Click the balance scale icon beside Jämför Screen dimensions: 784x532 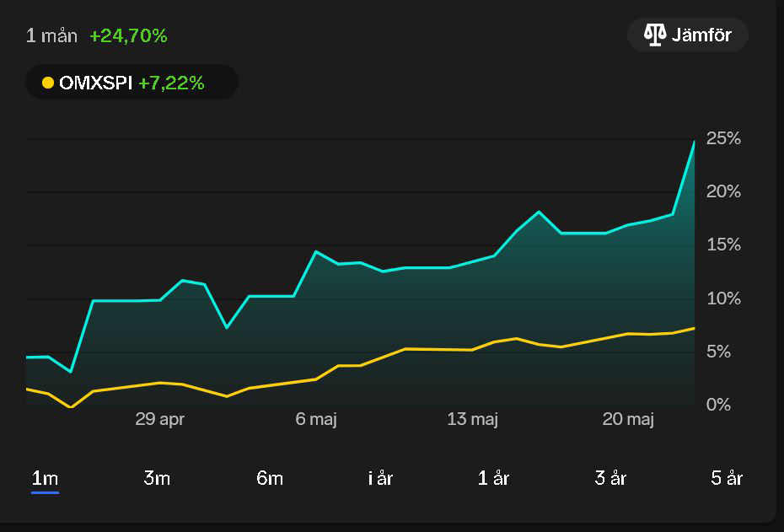(654, 35)
